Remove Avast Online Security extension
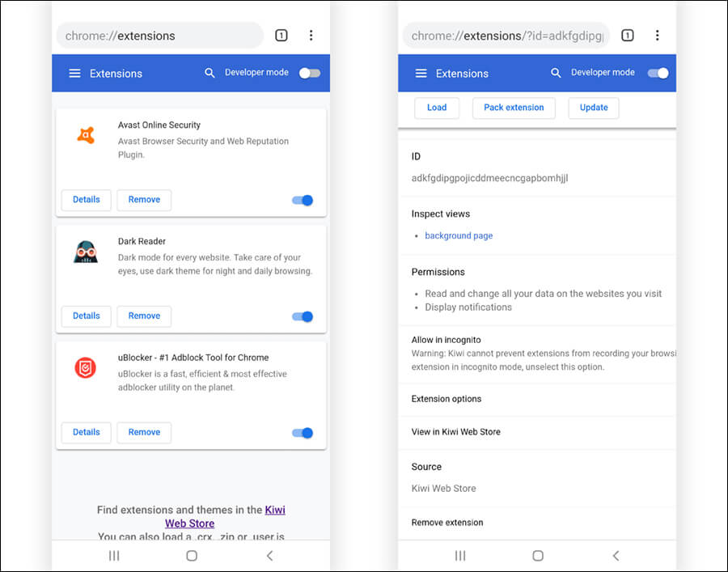This screenshot has height=572, width=728. (144, 200)
